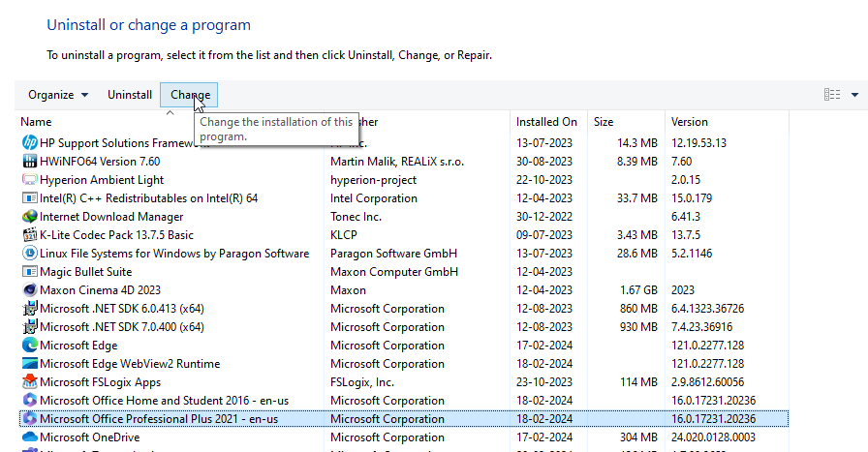Click the HP Support Solutions Framework icon
This screenshot has width=868, height=452.
29,142
